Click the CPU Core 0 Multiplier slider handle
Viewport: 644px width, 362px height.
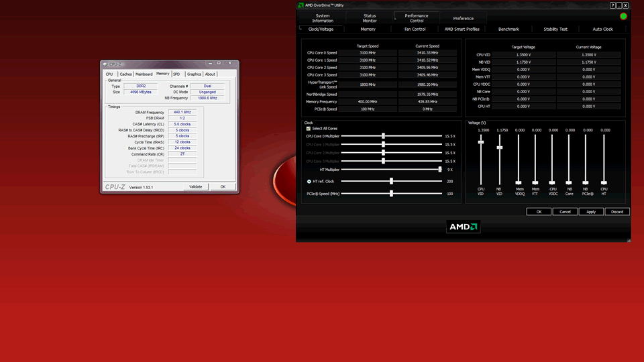[383, 136]
